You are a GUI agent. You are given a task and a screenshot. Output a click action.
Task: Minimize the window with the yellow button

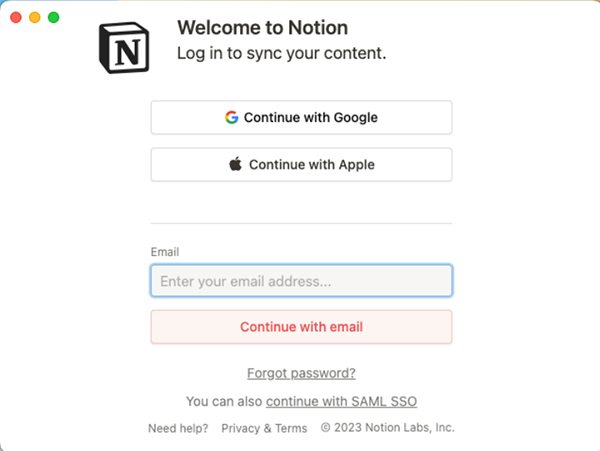35,17
